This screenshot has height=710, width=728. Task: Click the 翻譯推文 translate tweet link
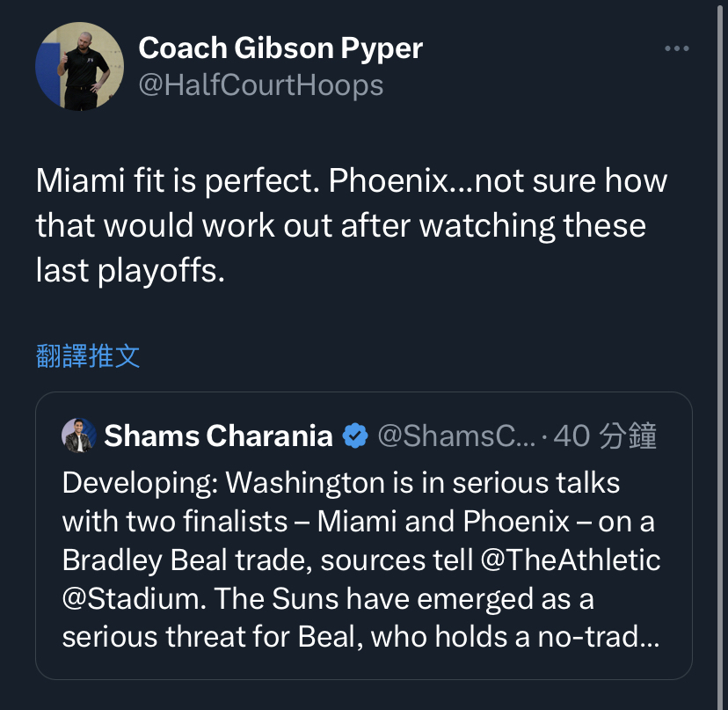tap(88, 356)
